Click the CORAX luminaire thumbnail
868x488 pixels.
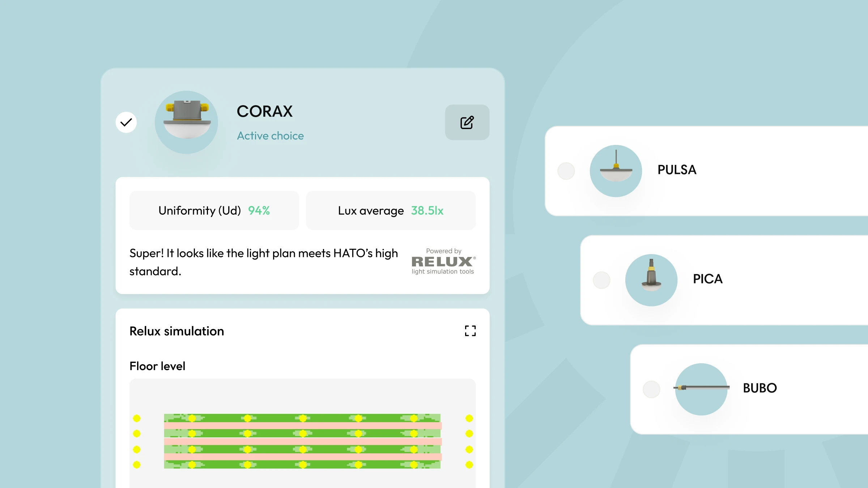[x=187, y=122]
